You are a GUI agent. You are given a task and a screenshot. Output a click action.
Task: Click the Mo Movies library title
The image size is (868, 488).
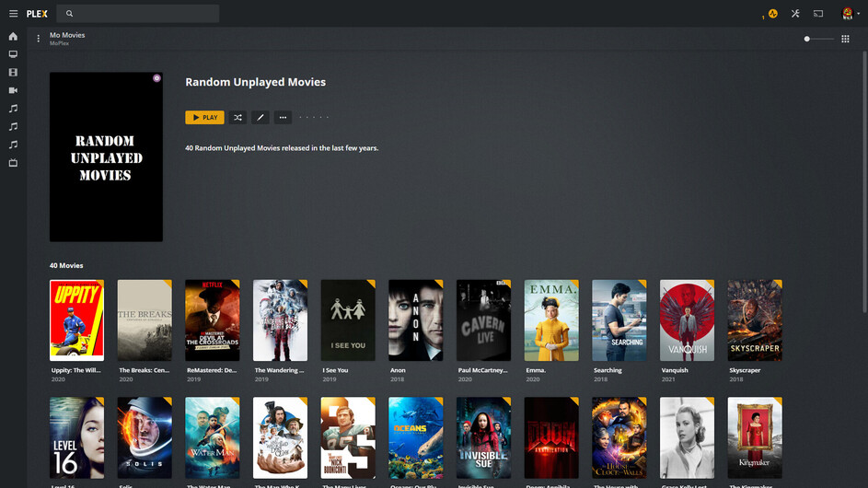67,35
